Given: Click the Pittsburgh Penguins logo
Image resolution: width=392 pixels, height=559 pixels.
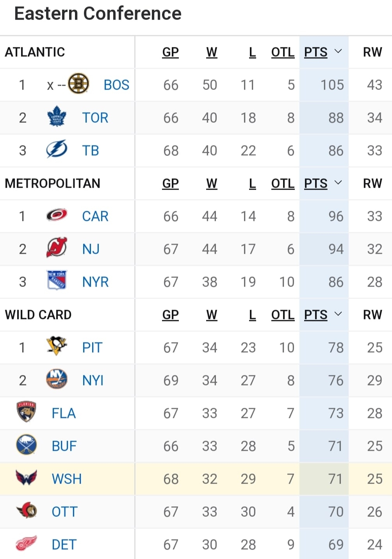Looking at the screenshot, I should click(57, 346).
